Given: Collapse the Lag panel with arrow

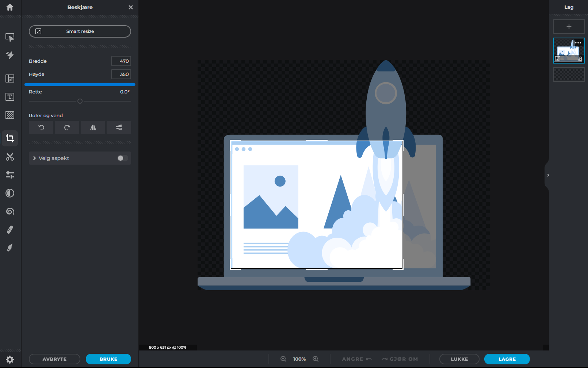Looking at the screenshot, I should (548, 175).
